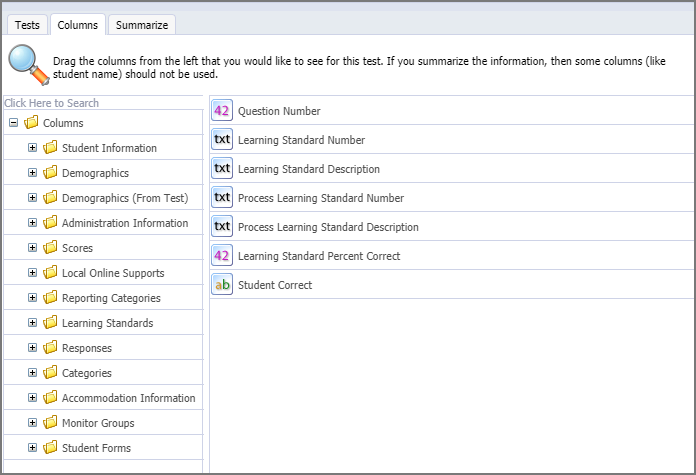Click the txt icon for Learning Standard Number
This screenshot has height=475, width=696.
pos(222,139)
